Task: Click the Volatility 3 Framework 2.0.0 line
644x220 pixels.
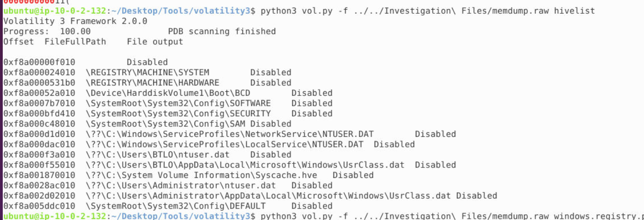Action: [75, 21]
